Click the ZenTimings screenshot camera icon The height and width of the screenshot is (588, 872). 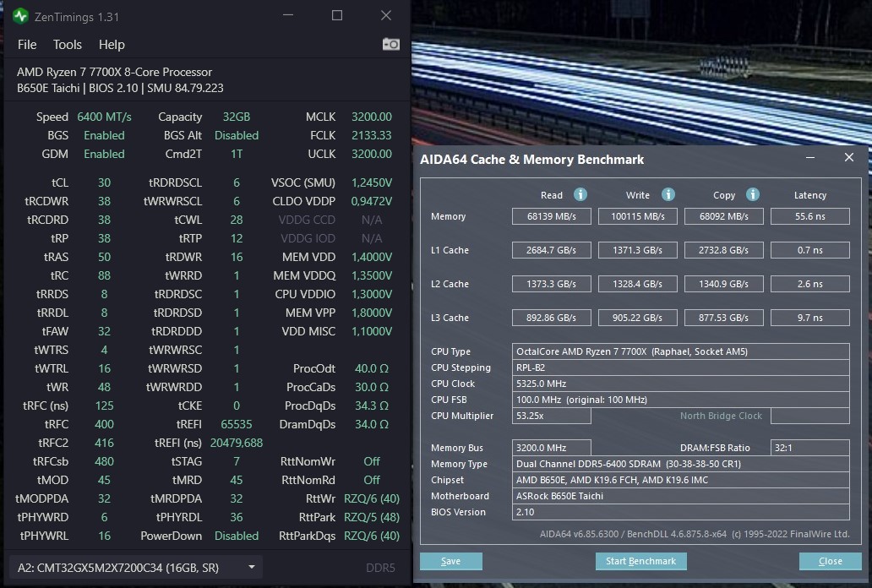391,44
